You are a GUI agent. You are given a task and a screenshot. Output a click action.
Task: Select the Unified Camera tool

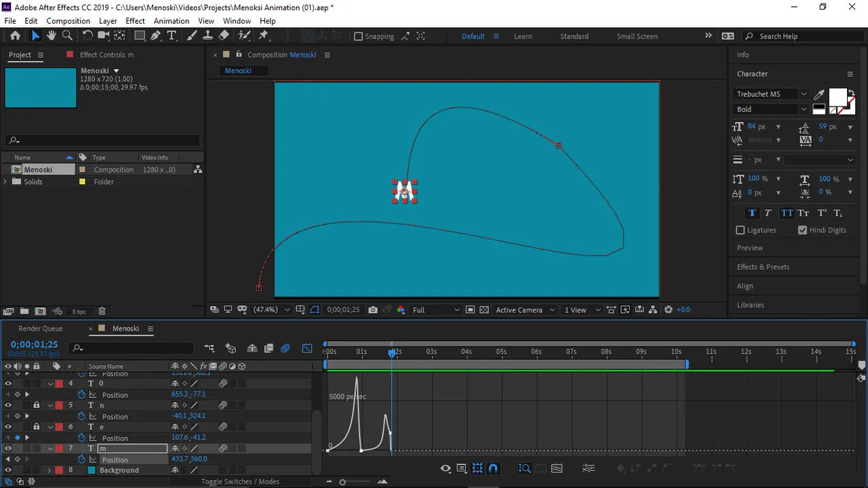tap(103, 36)
